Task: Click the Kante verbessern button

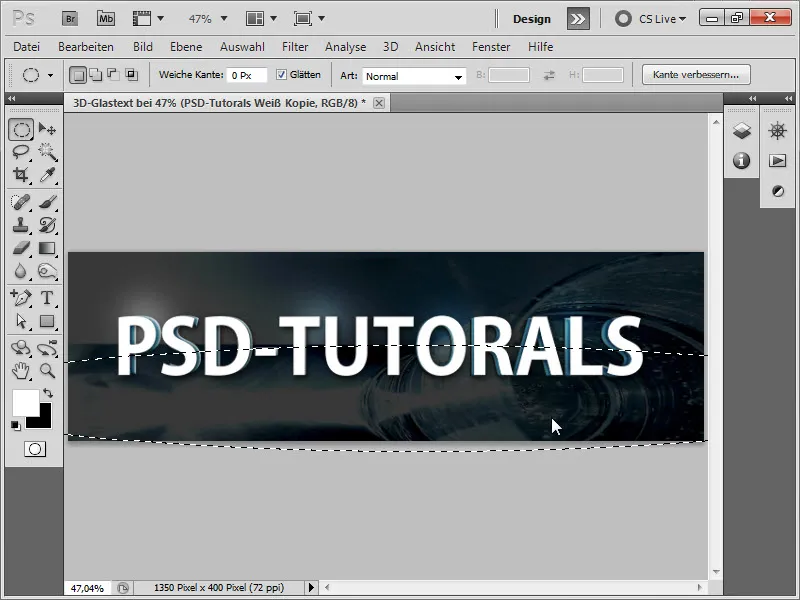Action: pyautogui.click(x=696, y=75)
